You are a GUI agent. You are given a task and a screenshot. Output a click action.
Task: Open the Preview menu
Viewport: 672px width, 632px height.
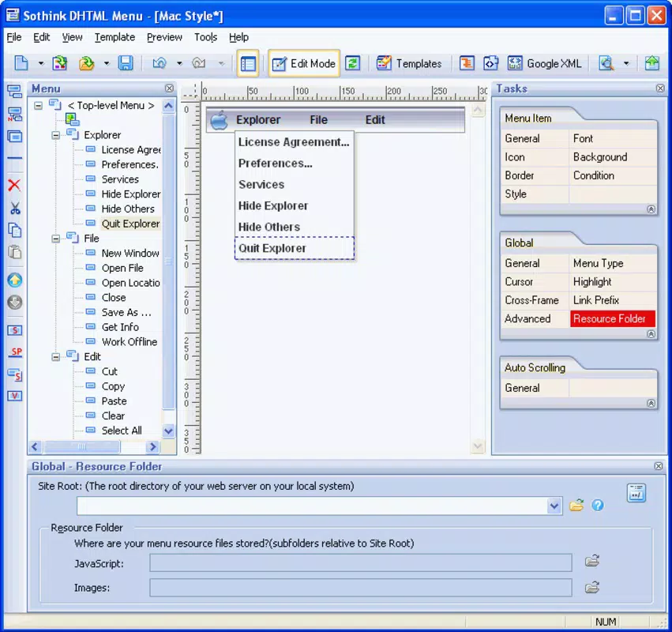point(164,37)
